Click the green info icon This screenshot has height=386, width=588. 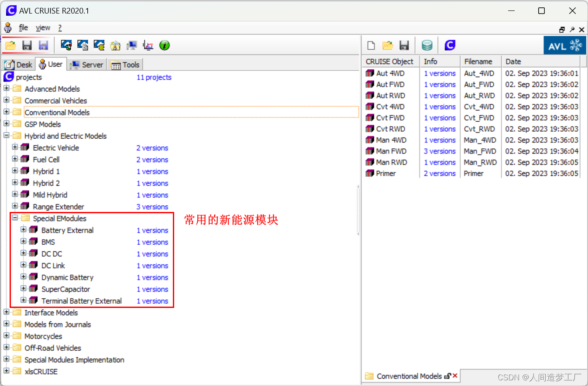pyautogui.click(x=164, y=45)
